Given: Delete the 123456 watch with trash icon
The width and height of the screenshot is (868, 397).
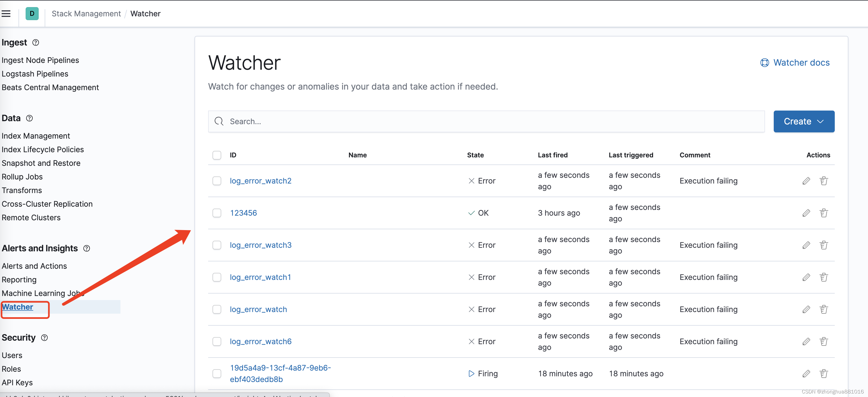Looking at the screenshot, I should [x=824, y=213].
